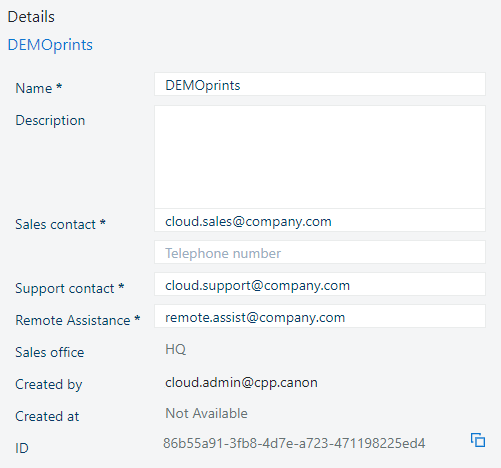Click the Created by label
Screen dimensions: 501x468
coord(49,385)
